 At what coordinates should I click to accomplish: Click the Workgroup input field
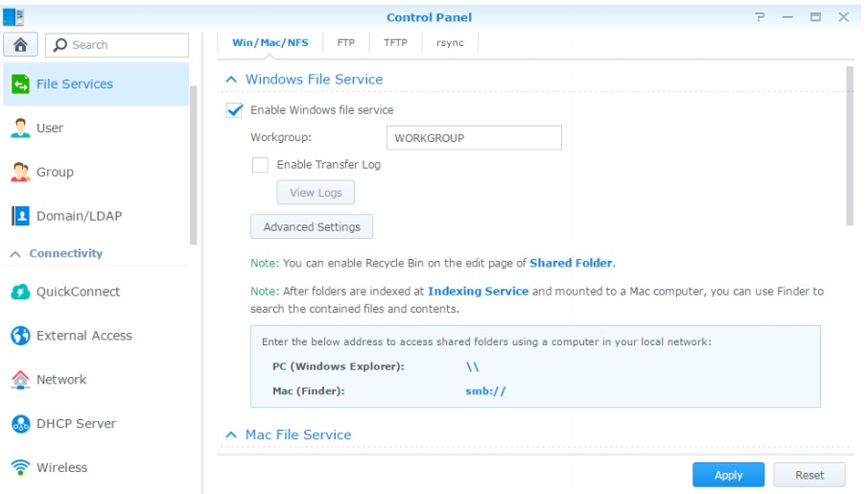pos(474,138)
